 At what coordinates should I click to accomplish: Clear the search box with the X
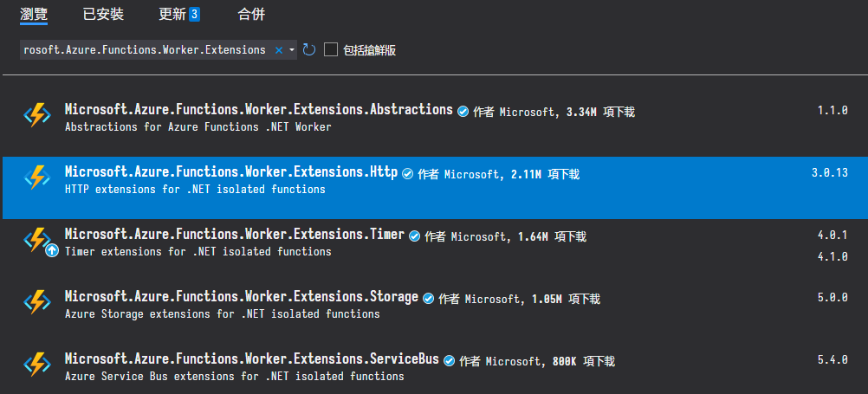click(279, 50)
